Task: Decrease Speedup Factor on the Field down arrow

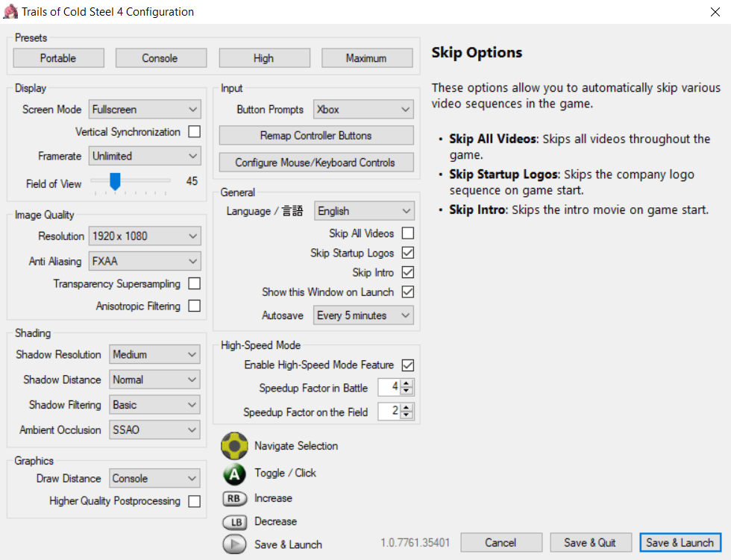Action: 407,415
